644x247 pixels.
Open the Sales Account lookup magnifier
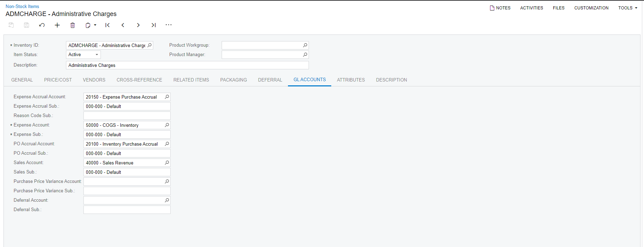(x=167, y=163)
